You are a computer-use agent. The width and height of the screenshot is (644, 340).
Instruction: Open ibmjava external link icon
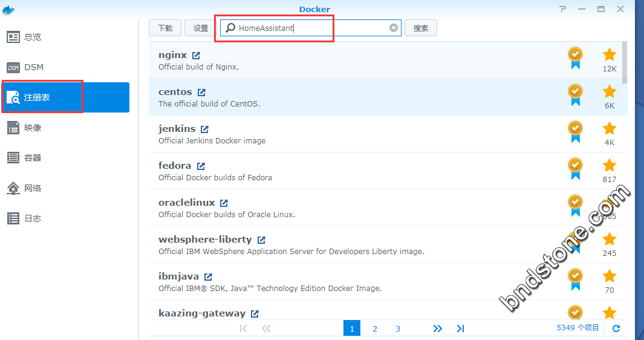click(x=208, y=277)
